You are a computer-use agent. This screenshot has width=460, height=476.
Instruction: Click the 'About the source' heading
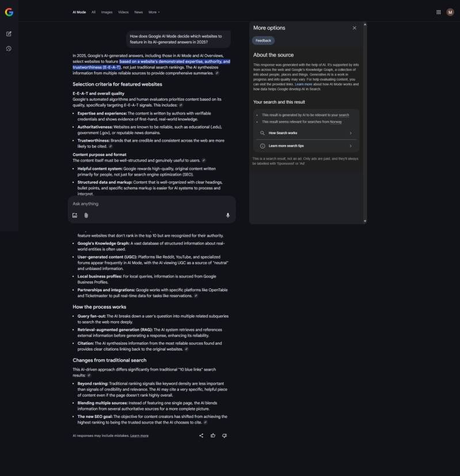(273, 55)
